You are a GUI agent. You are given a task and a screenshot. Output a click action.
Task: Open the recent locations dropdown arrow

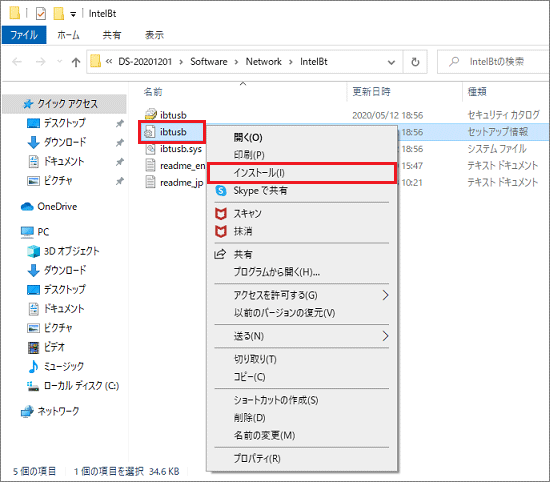(60, 62)
